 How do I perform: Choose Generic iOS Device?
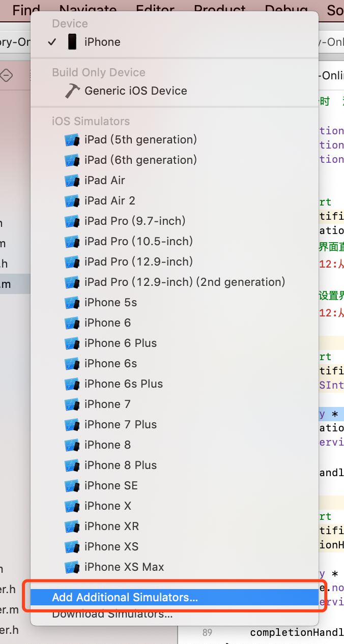coord(175,91)
